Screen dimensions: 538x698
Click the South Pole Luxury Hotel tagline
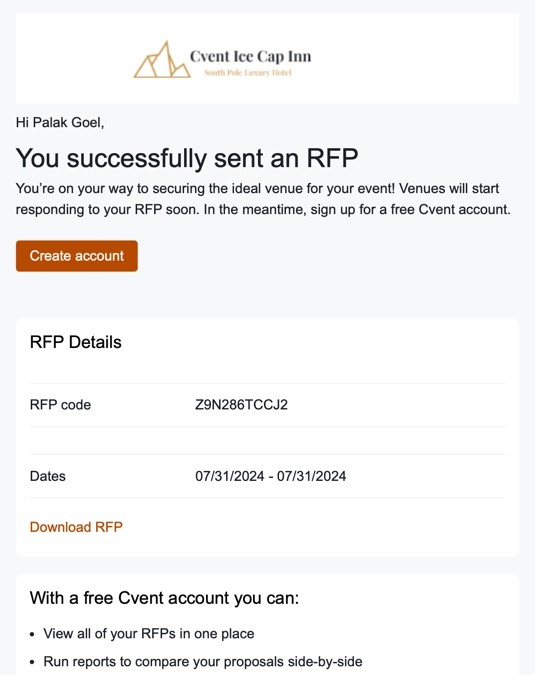coord(248,73)
